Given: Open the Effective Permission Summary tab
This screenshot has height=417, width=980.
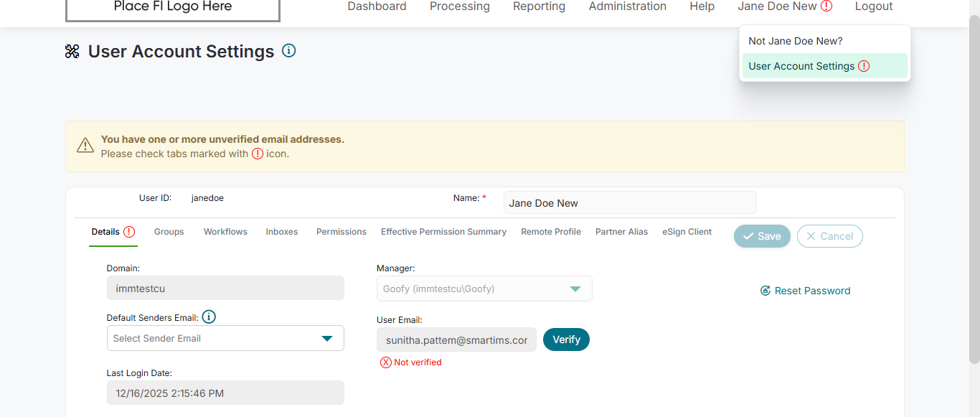Looking at the screenshot, I should (x=443, y=232).
